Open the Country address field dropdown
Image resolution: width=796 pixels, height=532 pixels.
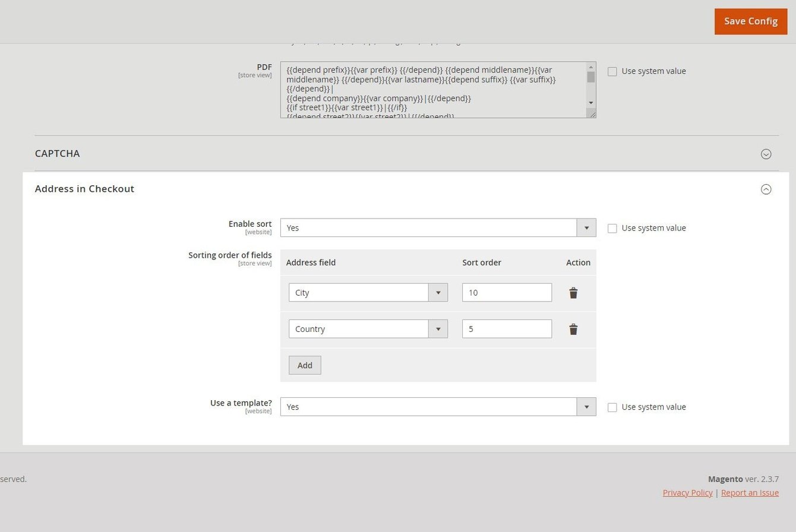(368, 329)
